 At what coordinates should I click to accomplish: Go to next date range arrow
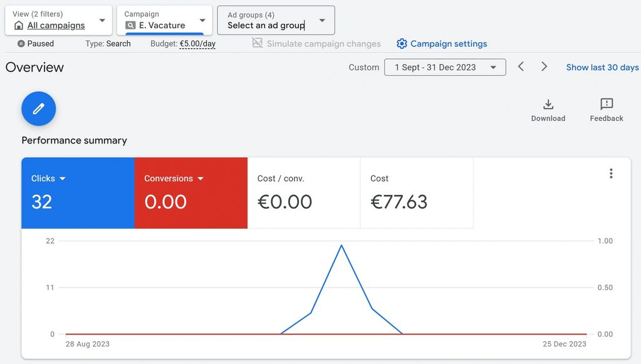(x=544, y=67)
